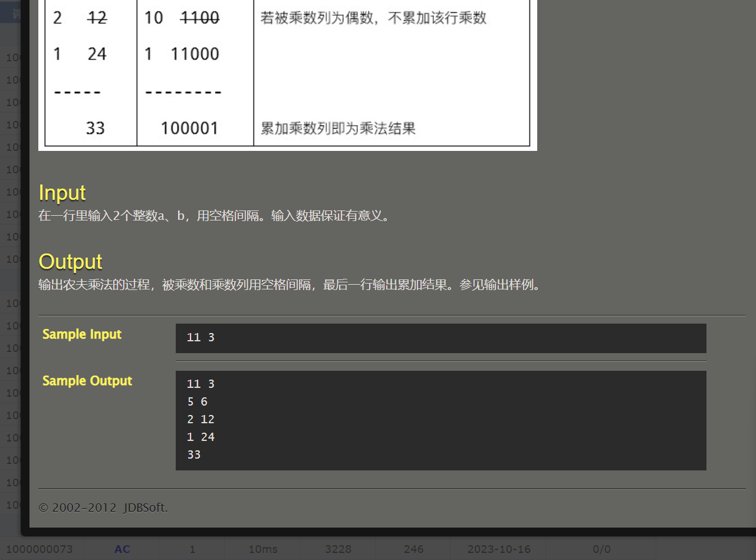Click the binary sum 100001 in table
This screenshot has height=560, width=756.
click(x=189, y=128)
